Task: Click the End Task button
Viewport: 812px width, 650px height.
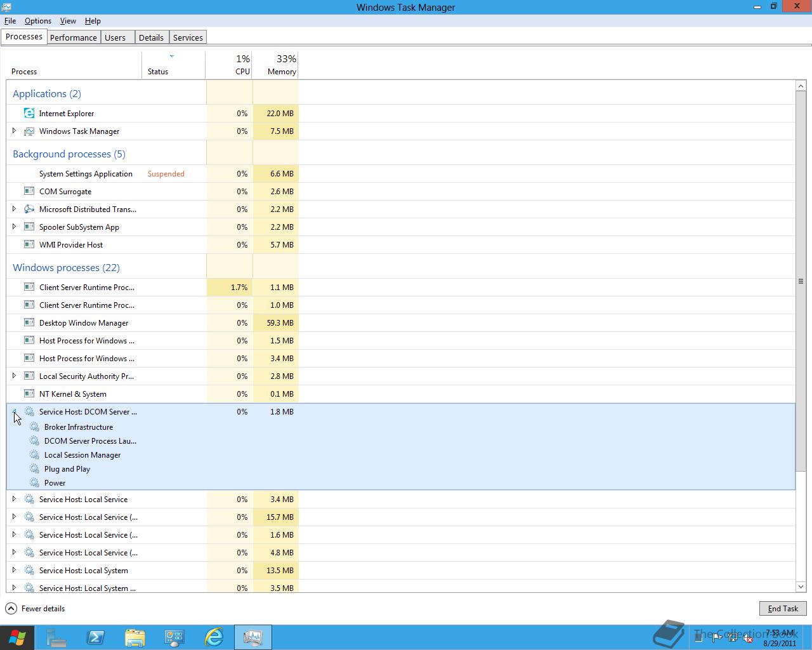Action: (783, 608)
